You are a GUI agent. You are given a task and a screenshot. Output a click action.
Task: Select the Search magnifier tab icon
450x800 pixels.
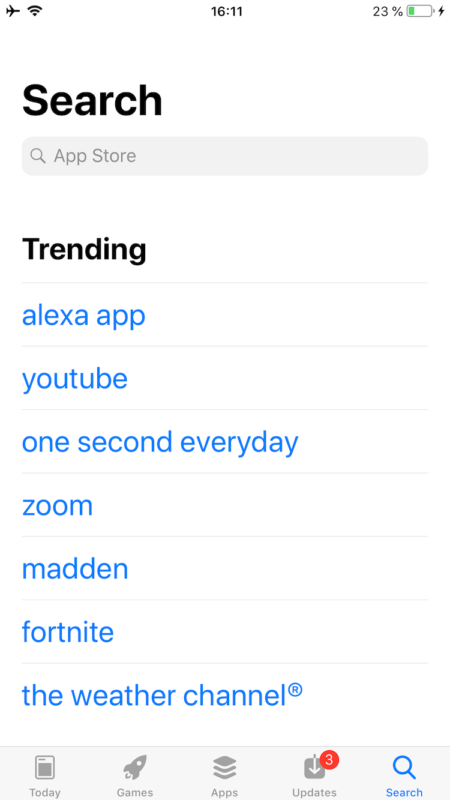point(404,768)
